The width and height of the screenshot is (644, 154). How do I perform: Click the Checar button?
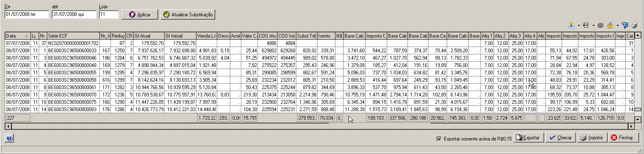561,138
